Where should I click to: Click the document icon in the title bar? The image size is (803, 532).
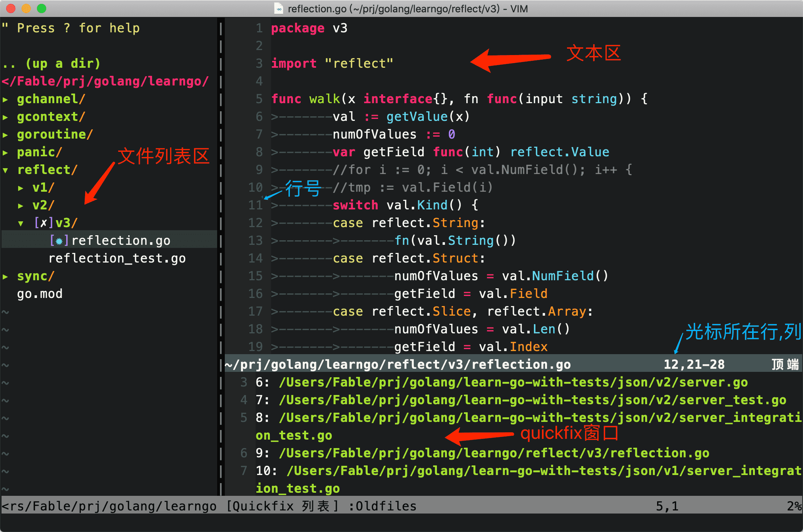click(x=279, y=8)
